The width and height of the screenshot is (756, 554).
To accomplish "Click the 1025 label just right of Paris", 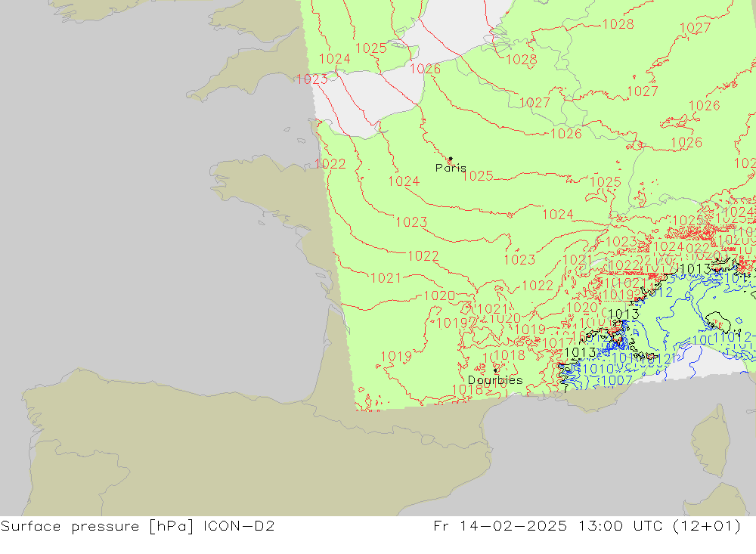I will 477,176.
